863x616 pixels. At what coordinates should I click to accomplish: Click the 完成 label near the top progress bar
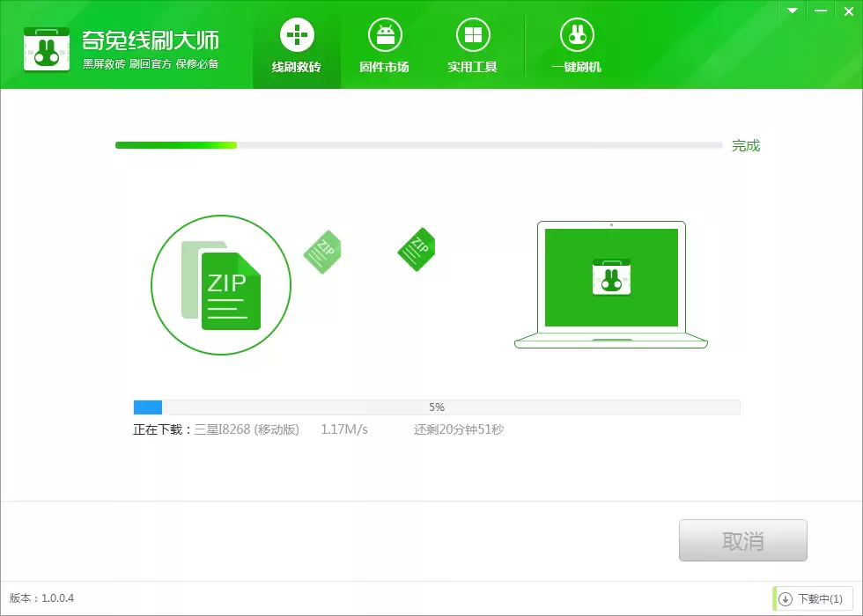[x=748, y=145]
